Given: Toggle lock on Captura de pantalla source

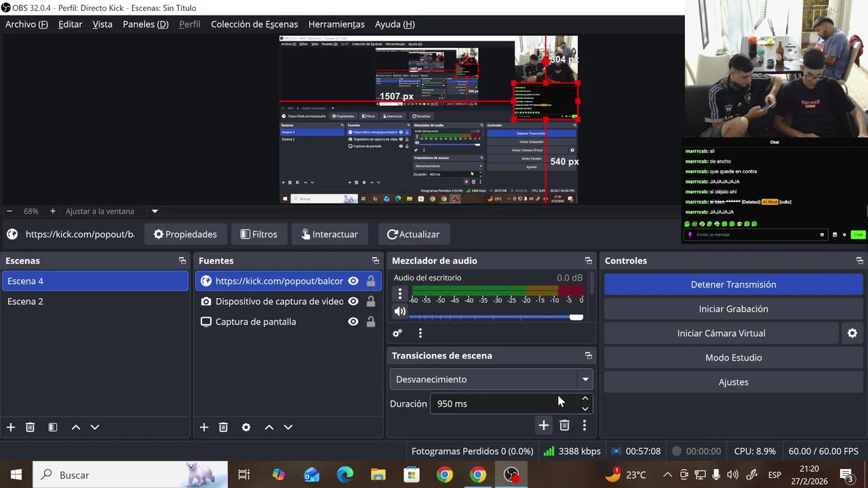Looking at the screenshot, I should click(371, 321).
